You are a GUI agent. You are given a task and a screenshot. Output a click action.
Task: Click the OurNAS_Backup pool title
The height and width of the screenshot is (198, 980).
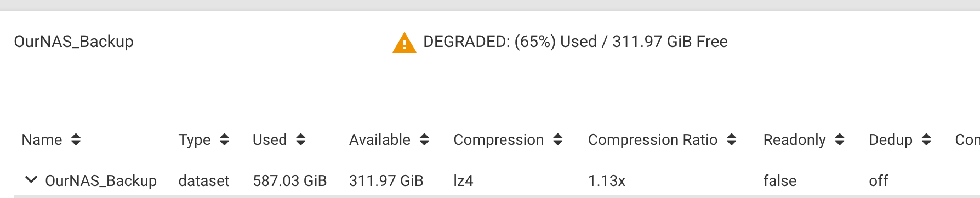pos(74,42)
